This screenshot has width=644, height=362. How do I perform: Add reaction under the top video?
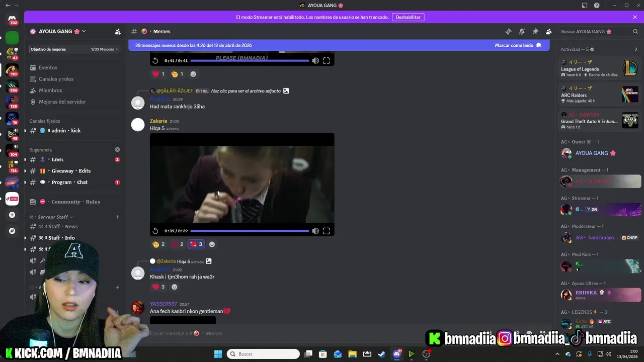pyautogui.click(x=193, y=74)
